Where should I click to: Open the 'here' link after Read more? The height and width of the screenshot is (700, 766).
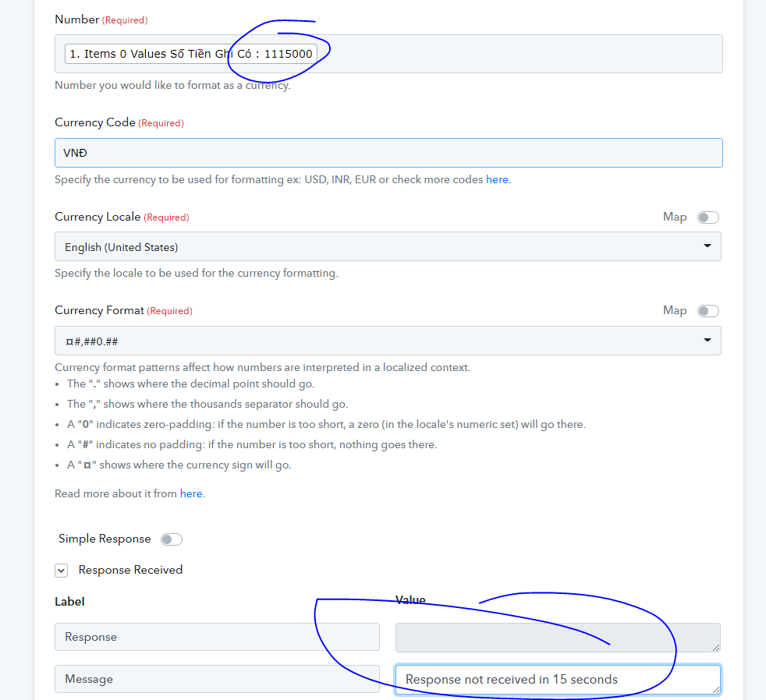pyautogui.click(x=191, y=493)
